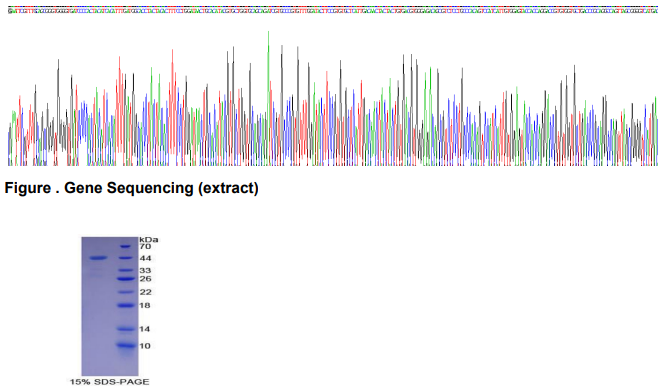Click the 14 kDa ladder band

coord(126,329)
